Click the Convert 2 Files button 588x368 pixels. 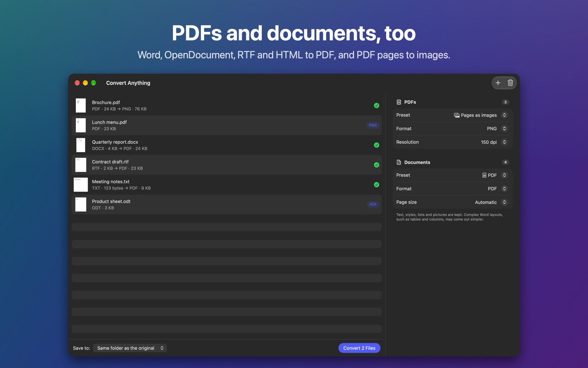click(x=359, y=348)
